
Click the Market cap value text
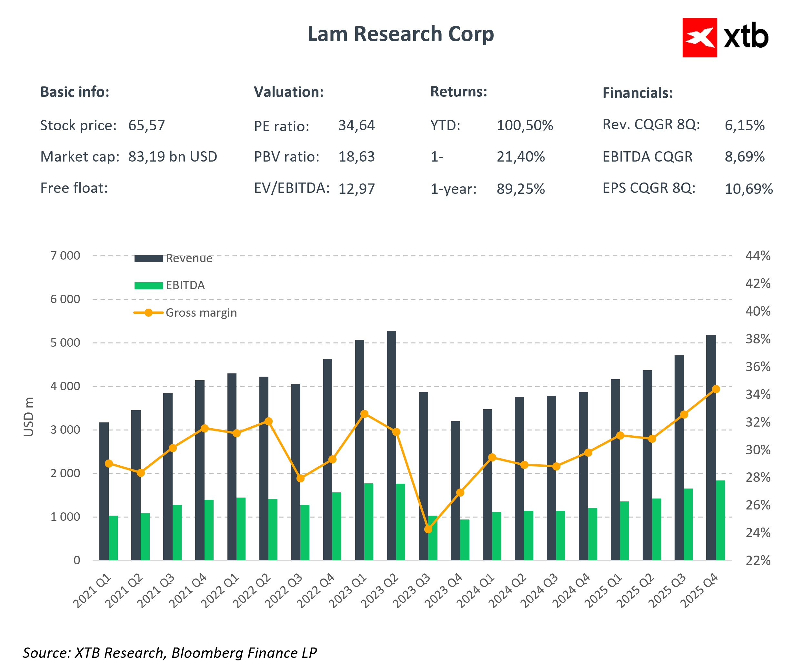172,157
